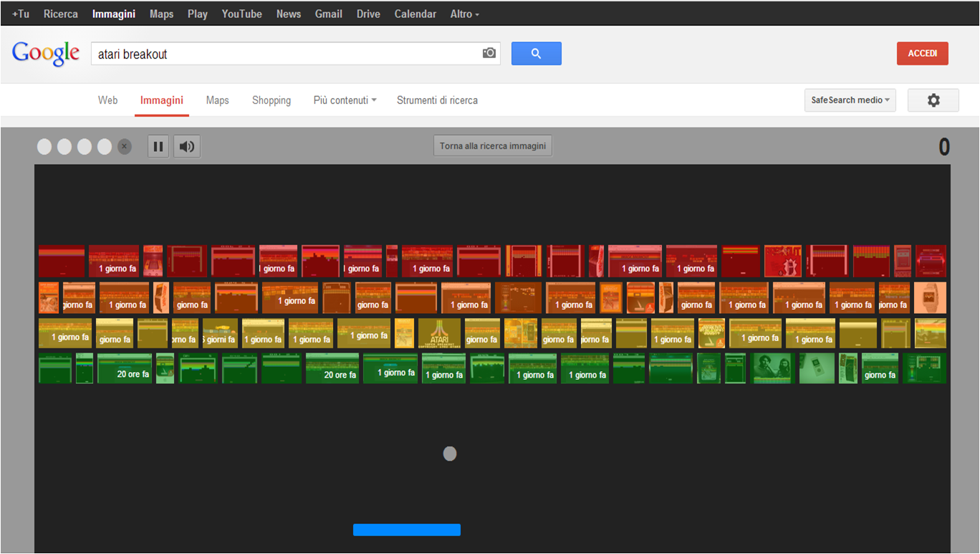Expand the Altro menu
980x554 pixels.
click(464, 13)
